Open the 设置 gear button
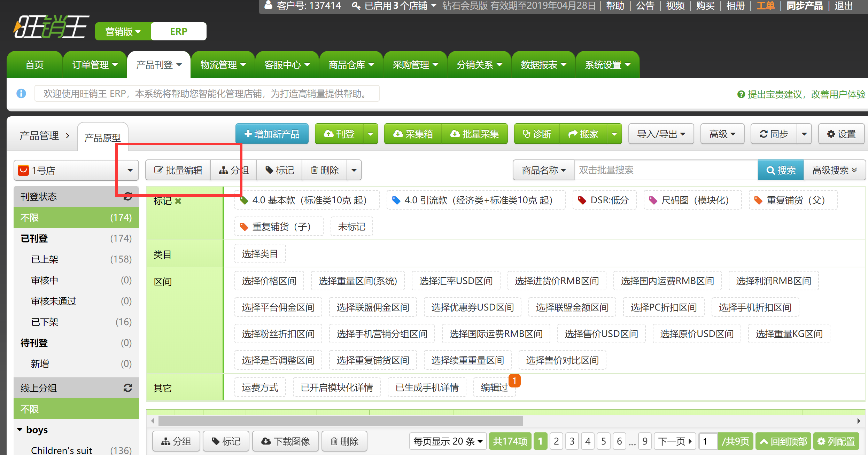 [x=842, y=134]
